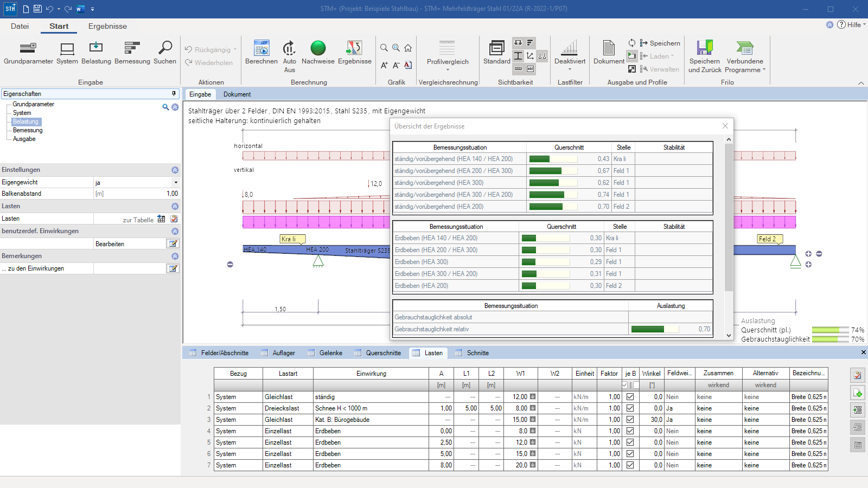Image resolution: width=868 pixels, height=488 pixels.
Task: Edit remarks zu den Einwirkungen
Action: tap(173, 268)
